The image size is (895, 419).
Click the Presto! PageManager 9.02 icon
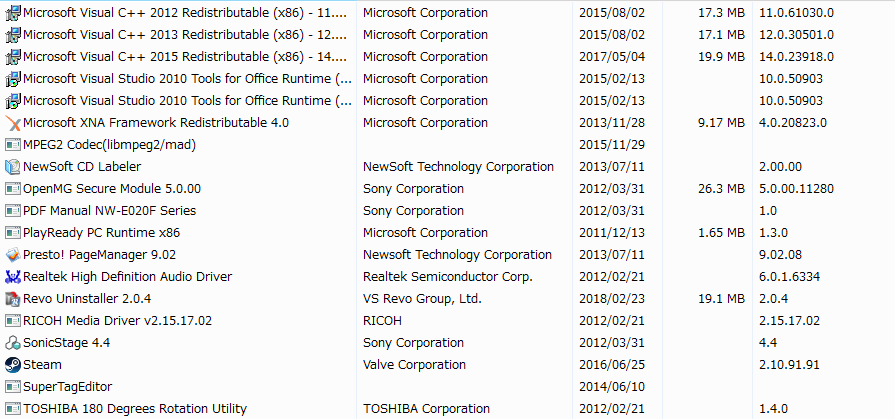click(13, 255)
